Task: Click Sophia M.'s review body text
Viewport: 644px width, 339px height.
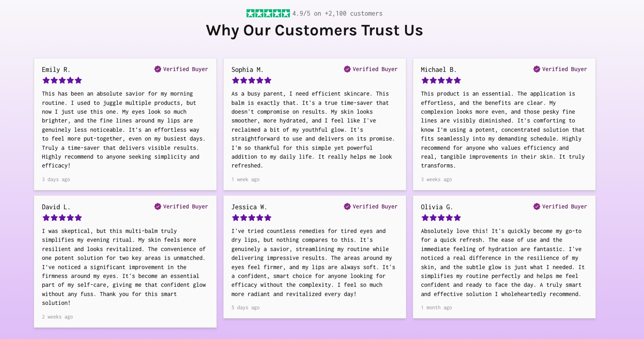Action: pyautogui.click(x=313, y=130)
